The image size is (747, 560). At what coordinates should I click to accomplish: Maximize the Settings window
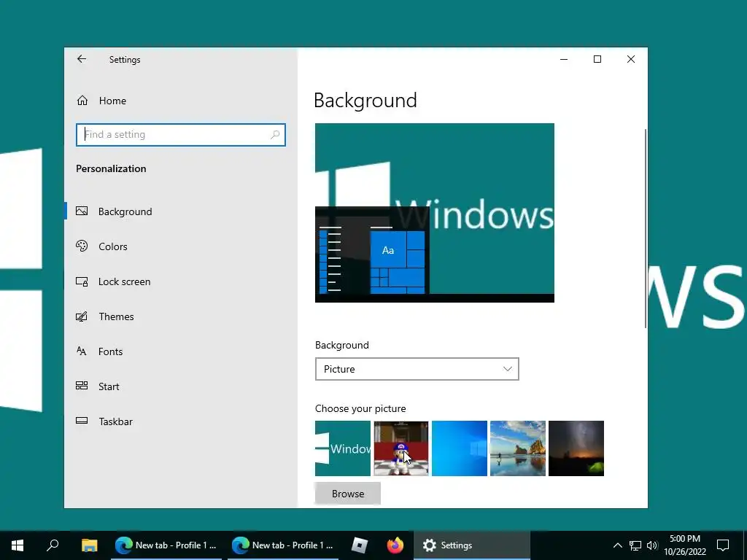point(597,59)
